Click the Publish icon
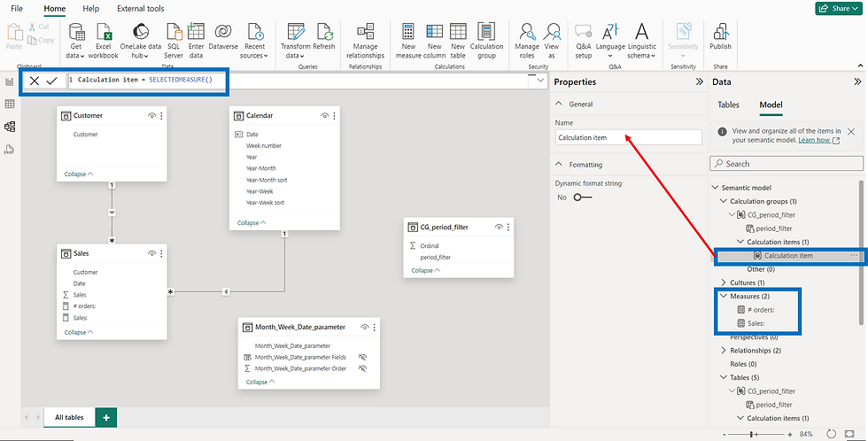The image size is (868, 441). (x=720, y=32)
